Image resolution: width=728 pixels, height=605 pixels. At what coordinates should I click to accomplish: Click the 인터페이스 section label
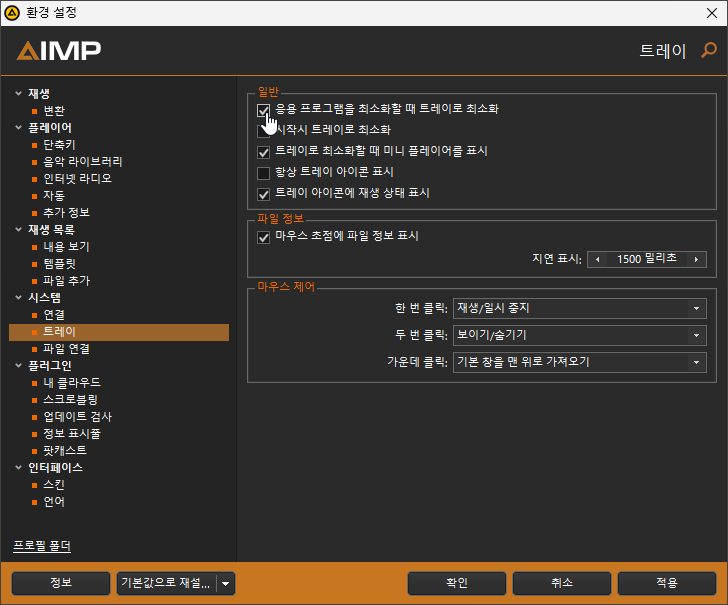coord(55,468)
